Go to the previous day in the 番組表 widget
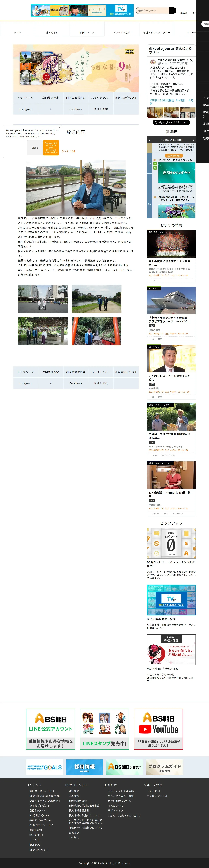The height and width of the screenshot is (868, 209). [x=149, y=139]
